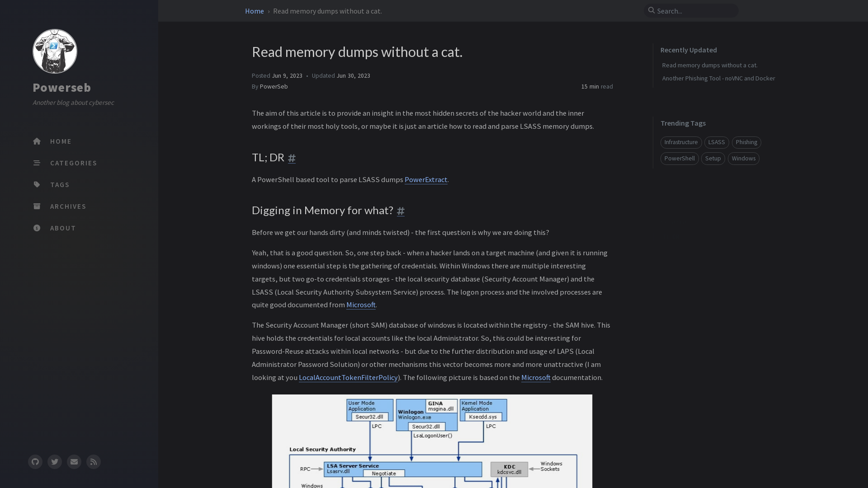
Task: Click the CATEGORIES nav icon
Action: pos(37,163)
